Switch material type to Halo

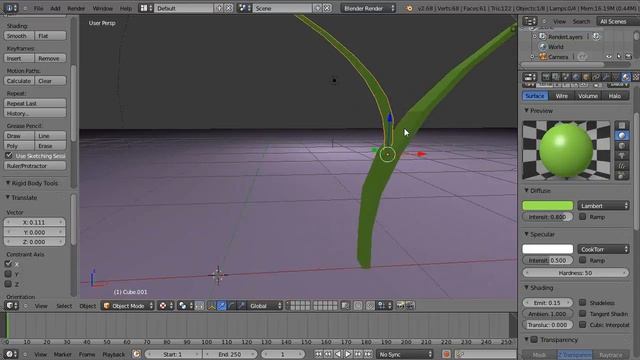click(615, 96)
